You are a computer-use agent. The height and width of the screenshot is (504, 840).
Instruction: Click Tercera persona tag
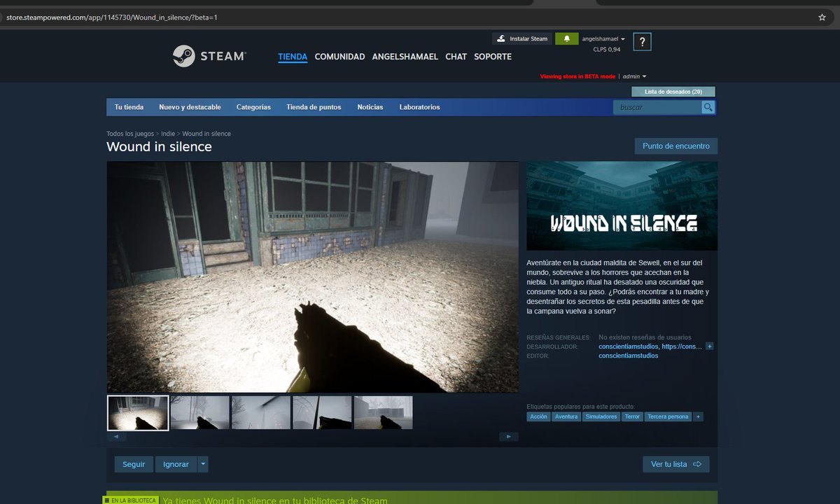pyautogui.click(x=668, y=416)
